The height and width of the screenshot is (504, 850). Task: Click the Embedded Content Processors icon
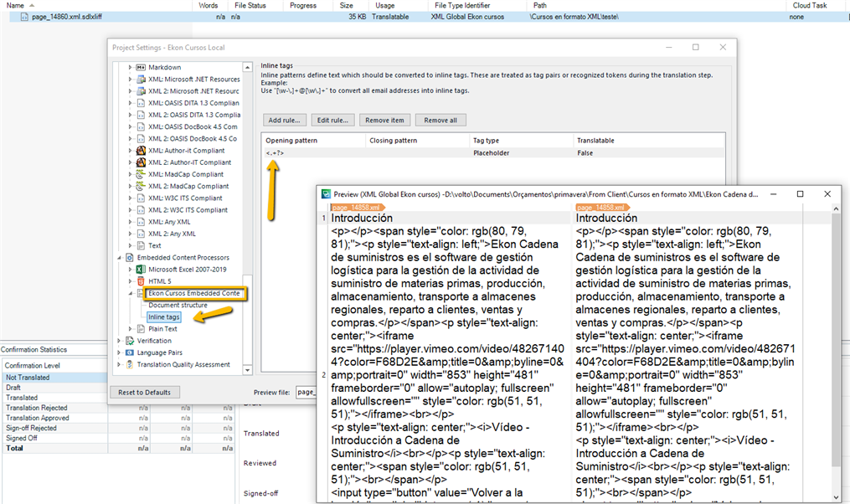click(130, 258)
